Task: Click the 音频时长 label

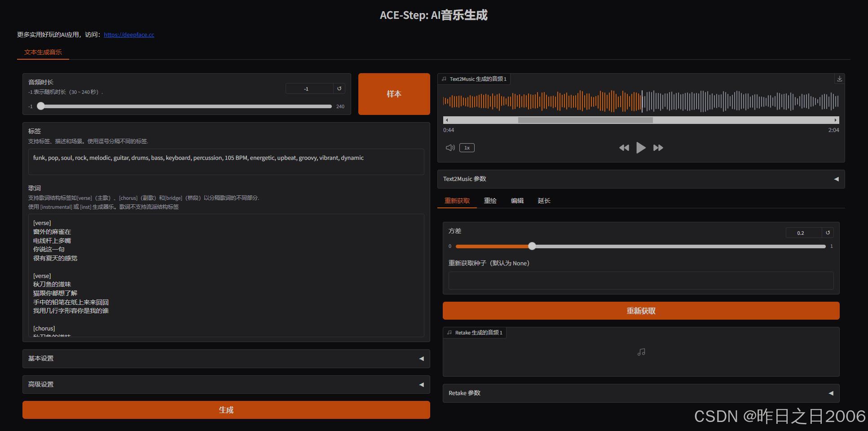Action: click(x=41, y=82)
